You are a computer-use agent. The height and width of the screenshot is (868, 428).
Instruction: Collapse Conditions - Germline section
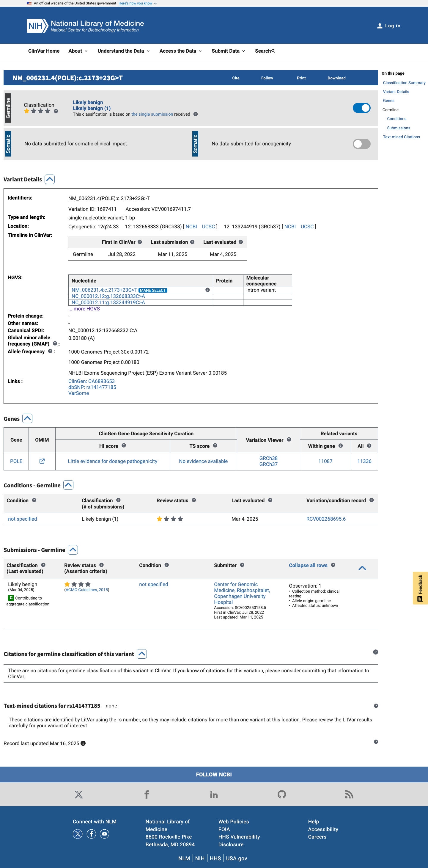pos(68,485)
